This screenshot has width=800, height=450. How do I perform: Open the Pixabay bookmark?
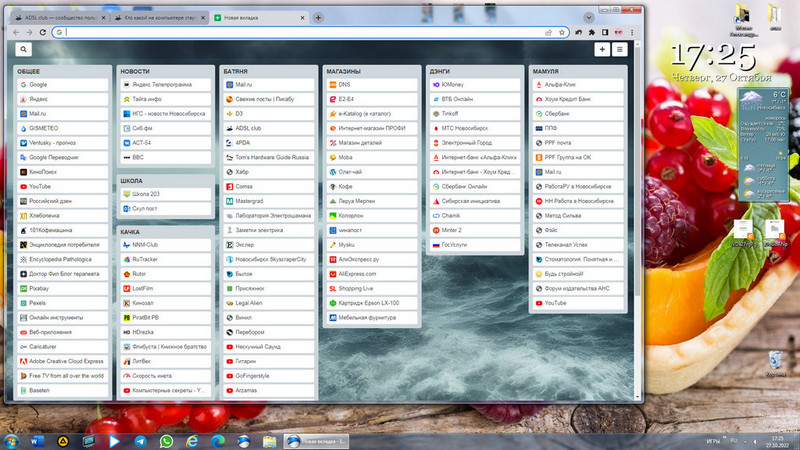[63, 288]
